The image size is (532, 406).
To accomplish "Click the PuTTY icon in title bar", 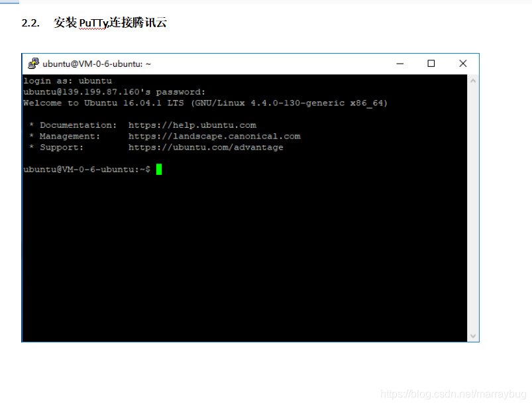I will point(33,64).
